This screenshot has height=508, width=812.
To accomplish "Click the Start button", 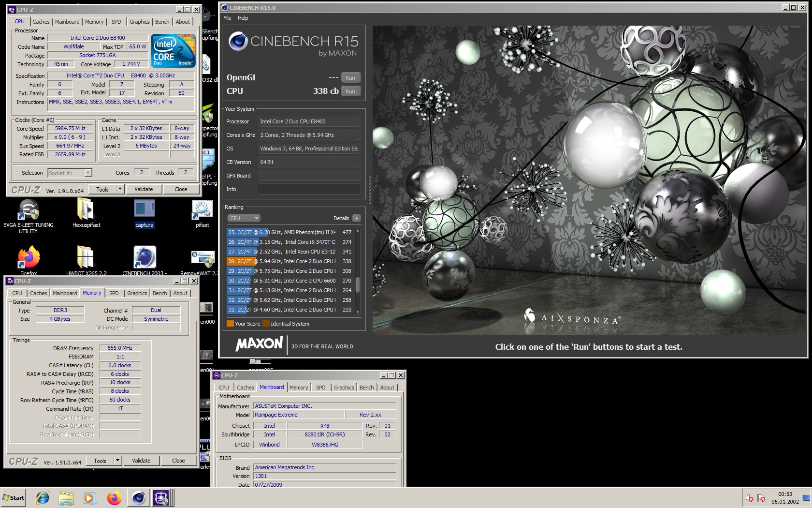I will coord(13,498).
